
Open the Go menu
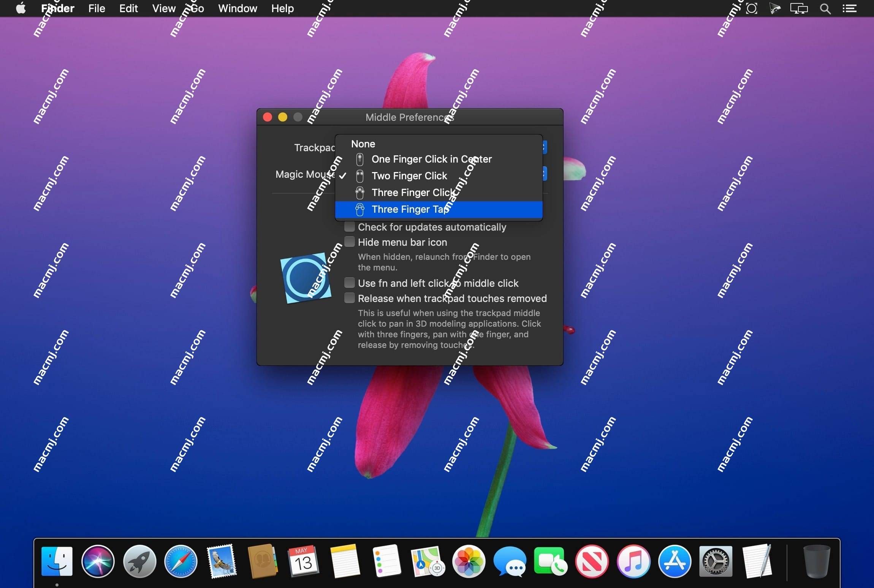[197, 8]
